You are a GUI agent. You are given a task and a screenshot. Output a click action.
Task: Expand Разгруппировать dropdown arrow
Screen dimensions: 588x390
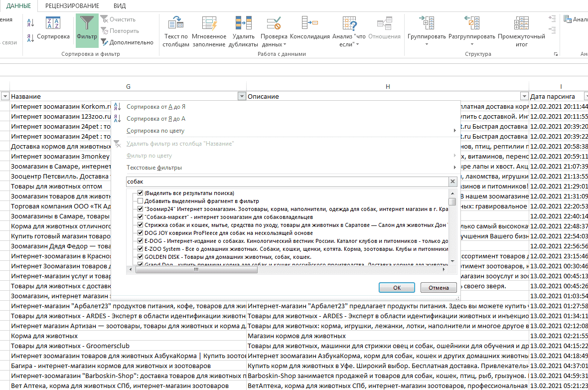click(472, 45)
